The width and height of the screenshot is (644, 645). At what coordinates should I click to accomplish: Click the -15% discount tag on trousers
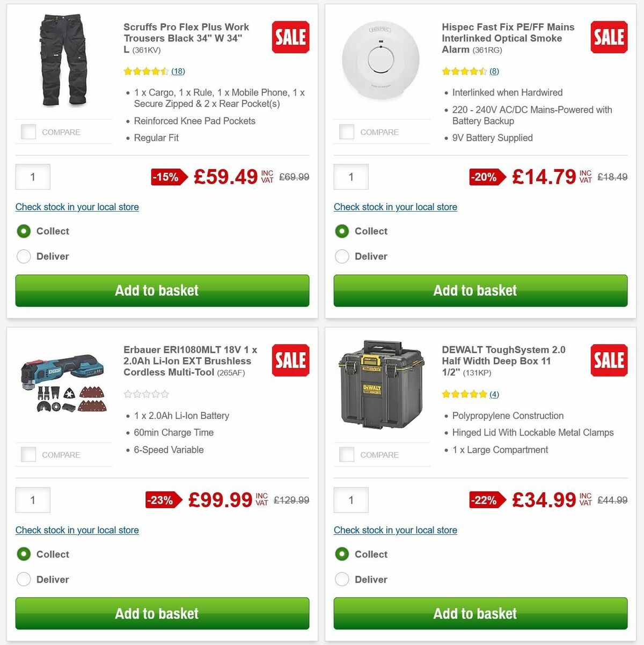pyautogui.click(x=164, y=177)
